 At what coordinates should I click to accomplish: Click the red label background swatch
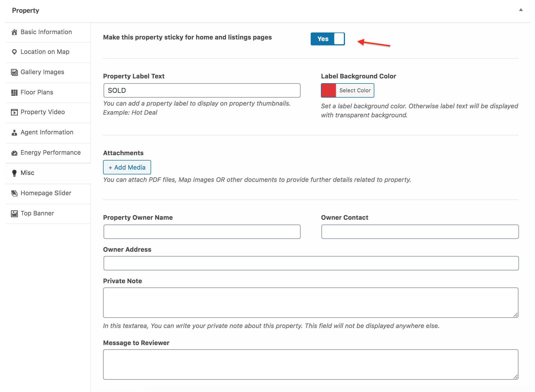pyautogui.click(x=328, y=90)
